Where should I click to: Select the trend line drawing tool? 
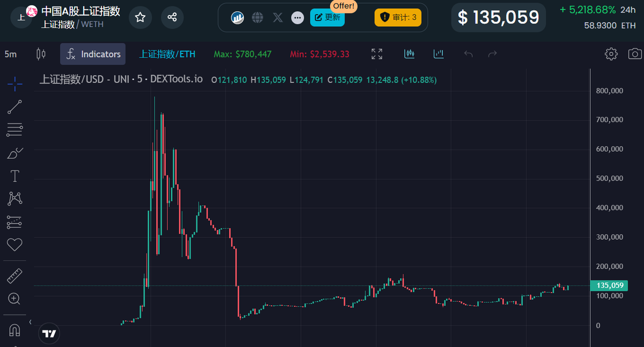(14, 107)
